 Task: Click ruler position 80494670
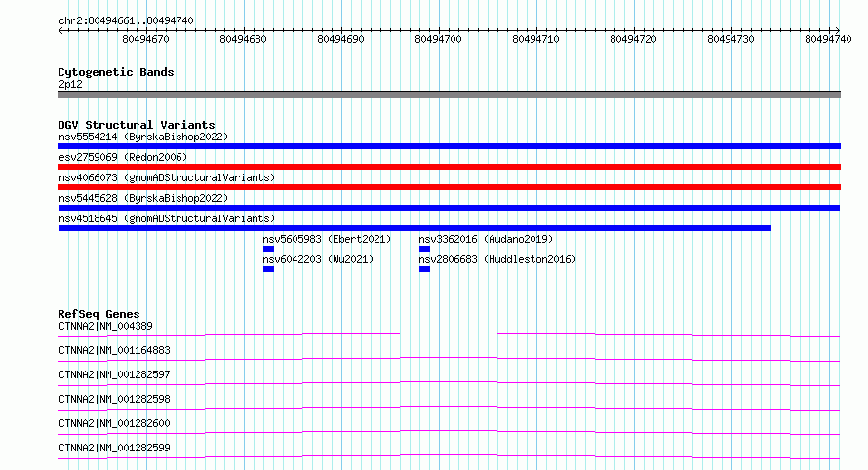145,39
